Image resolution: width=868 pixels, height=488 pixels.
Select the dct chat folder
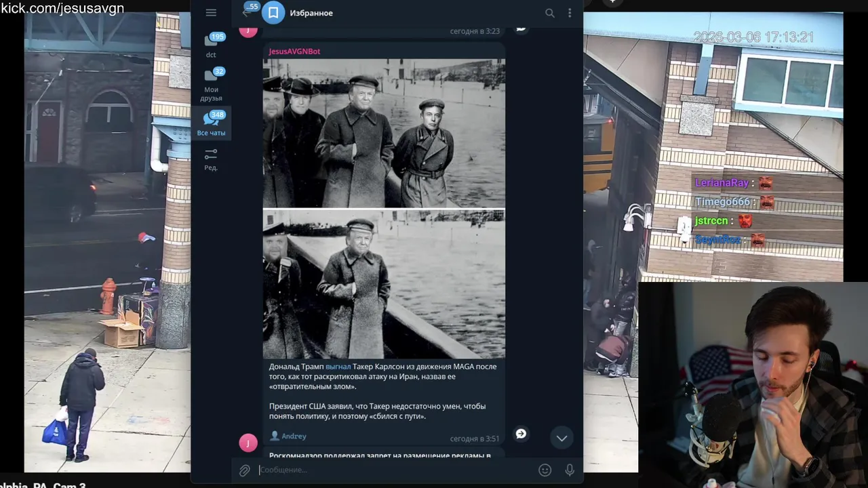pyautogui.click(x=211, y=45)
